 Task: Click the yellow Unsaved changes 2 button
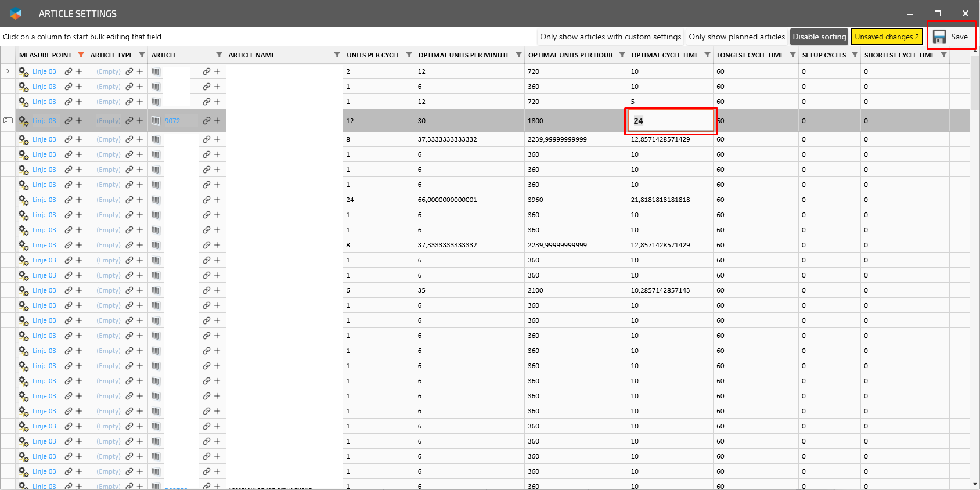click(x=886, y=37)
